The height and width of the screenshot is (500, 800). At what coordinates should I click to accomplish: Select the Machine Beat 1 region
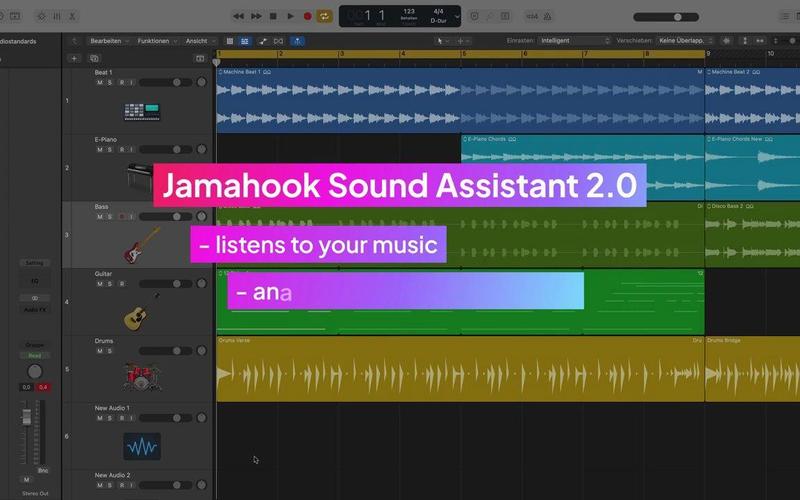(x=460, y=101)
